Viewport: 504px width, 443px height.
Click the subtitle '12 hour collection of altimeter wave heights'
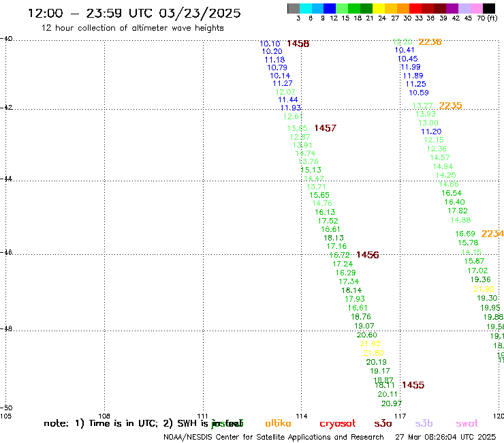pyautogui.click(x=132, y=28)
